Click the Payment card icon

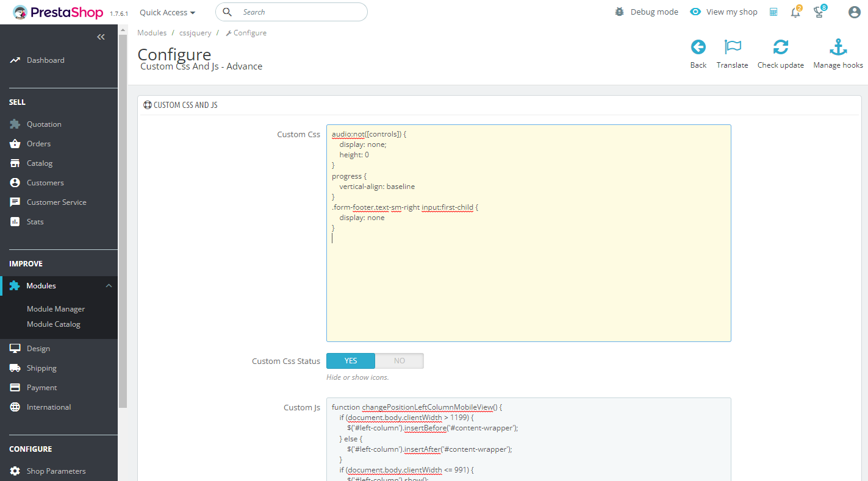[15, 388]
